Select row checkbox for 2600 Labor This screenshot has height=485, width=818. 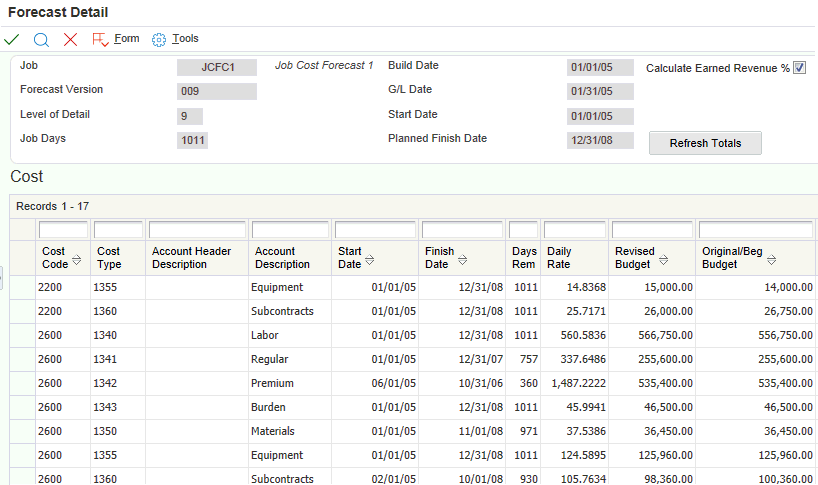22,335
